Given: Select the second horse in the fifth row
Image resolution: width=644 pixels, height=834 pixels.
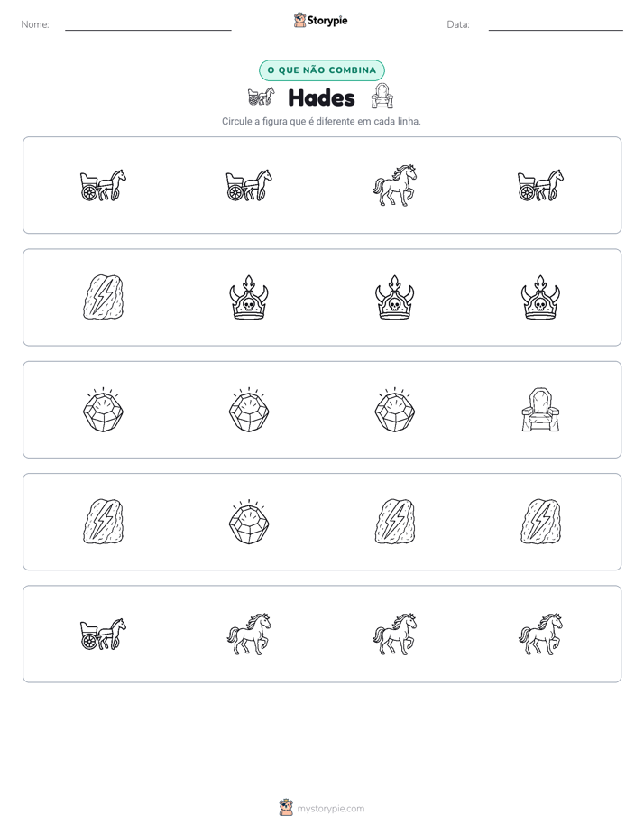Looking at the screenshot, I should point(395,634).
